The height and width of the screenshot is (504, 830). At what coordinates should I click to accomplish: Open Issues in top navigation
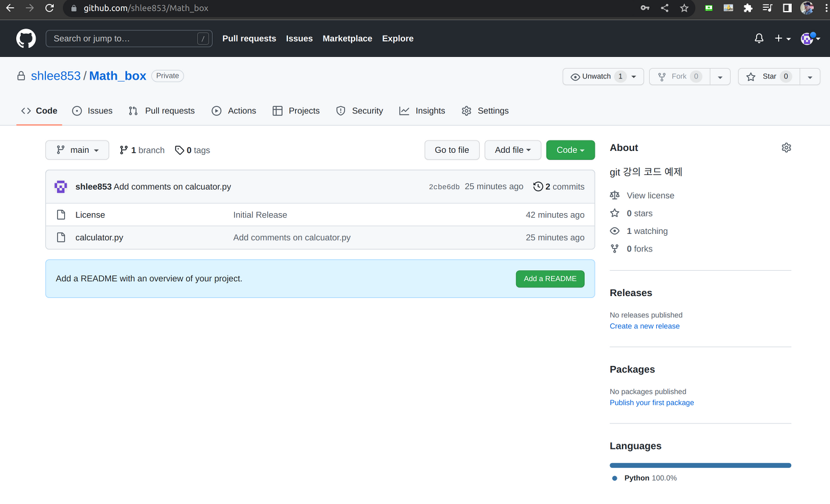tap(300, 38)
